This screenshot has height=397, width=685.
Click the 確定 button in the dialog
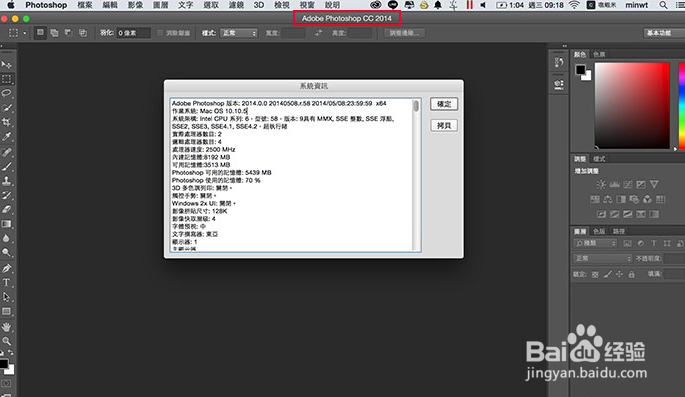point(444,104)
